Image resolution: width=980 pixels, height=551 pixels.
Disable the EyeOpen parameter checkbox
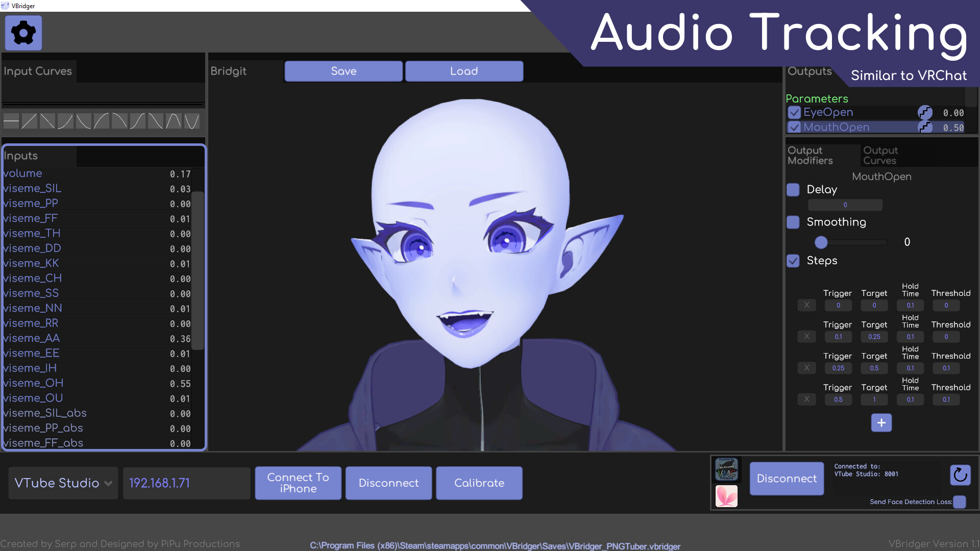pos(794,113)
